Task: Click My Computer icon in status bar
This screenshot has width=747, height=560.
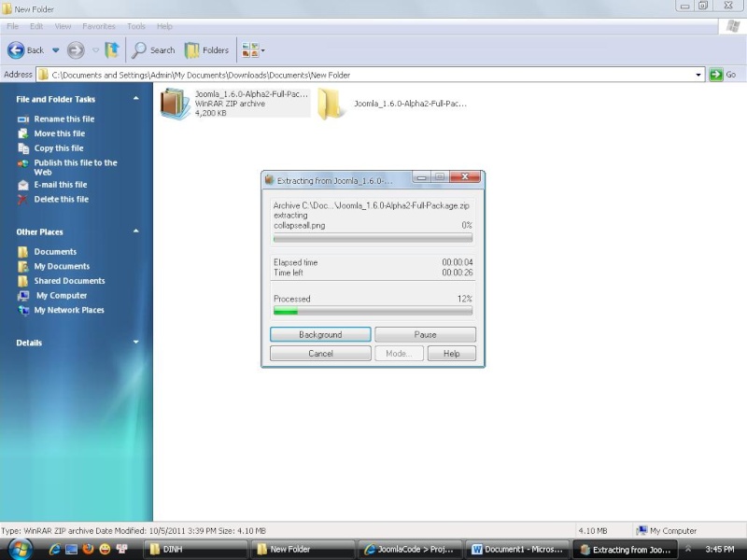Action: coord(641,530)
